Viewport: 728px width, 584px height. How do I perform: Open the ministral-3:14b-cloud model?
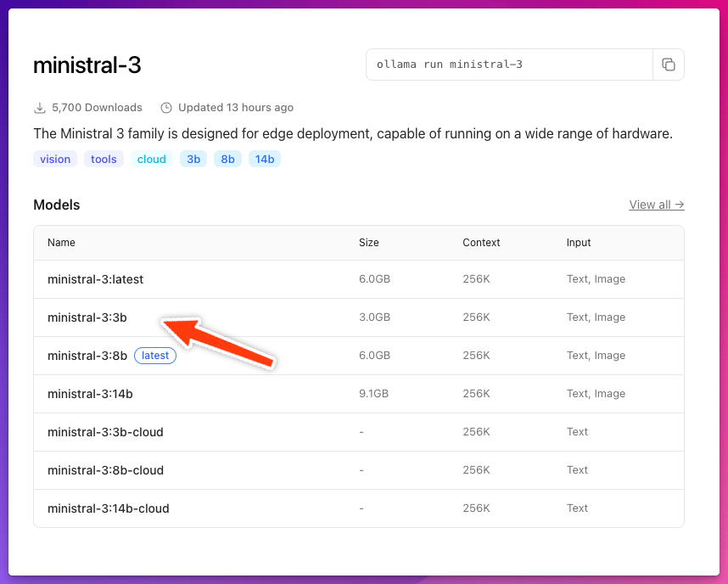coord(108,508)
